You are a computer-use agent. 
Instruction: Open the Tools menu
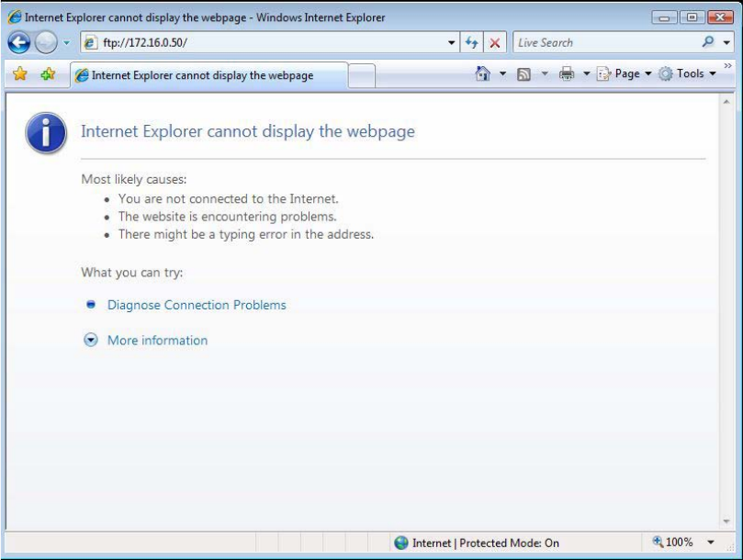(x=687, y=73)
